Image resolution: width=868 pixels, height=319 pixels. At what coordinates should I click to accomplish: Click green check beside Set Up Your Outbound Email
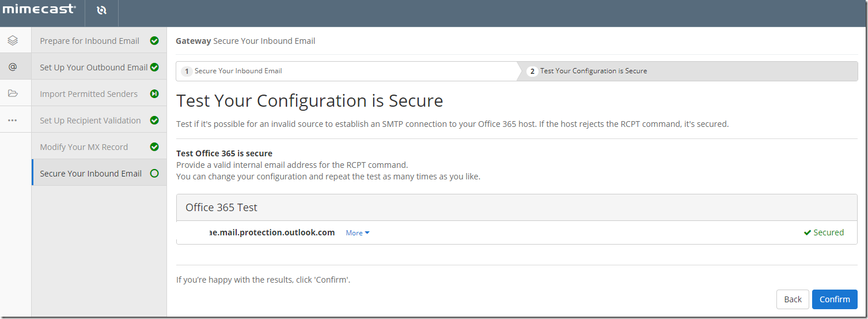click(154, 67)
